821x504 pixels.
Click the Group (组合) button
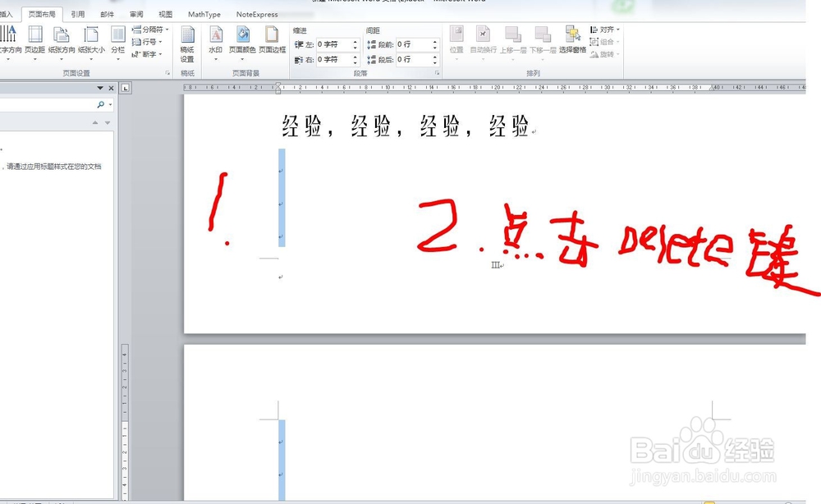point(604,42)
